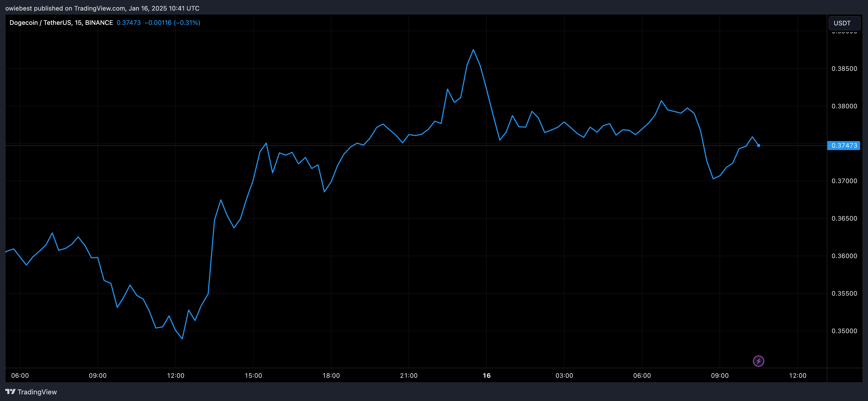
Task: Click the 0.38000 price axis label
Action: click(x=844, y=106)
